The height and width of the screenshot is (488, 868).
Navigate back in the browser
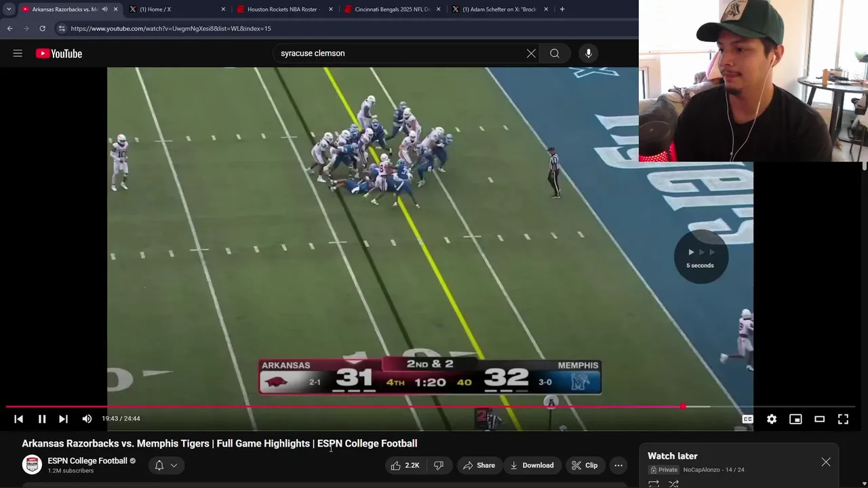pyautogui.click(x=9, y=28)
